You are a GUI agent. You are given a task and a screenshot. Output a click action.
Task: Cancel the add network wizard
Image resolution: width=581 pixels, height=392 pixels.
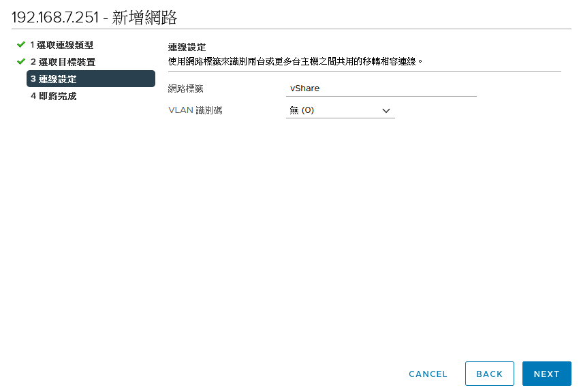(428, 374)
